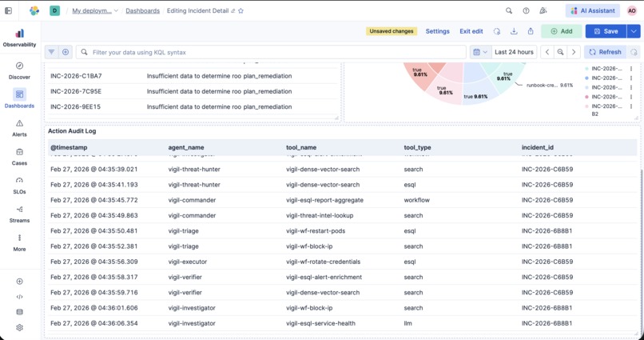Screen dimensions: 644x340
Task: Click timestamp Feb 27, 2026 @ 04:35:39.021
Action: coord(94,170)
